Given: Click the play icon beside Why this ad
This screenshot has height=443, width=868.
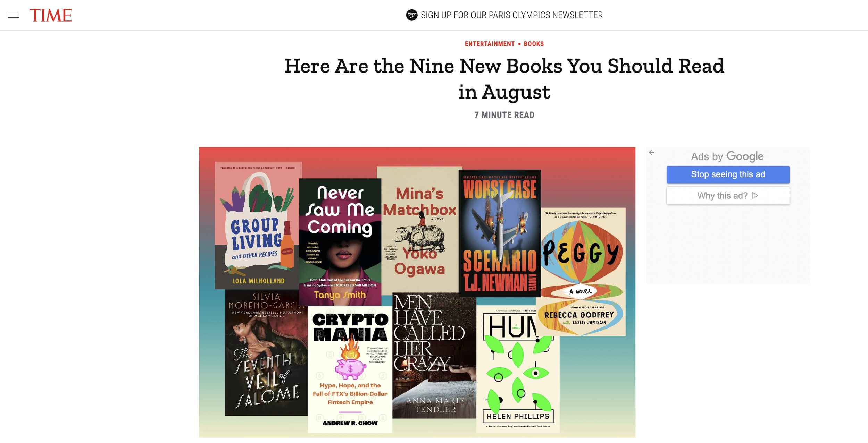Looking at the screenshot, I should (x=755, y=196).
